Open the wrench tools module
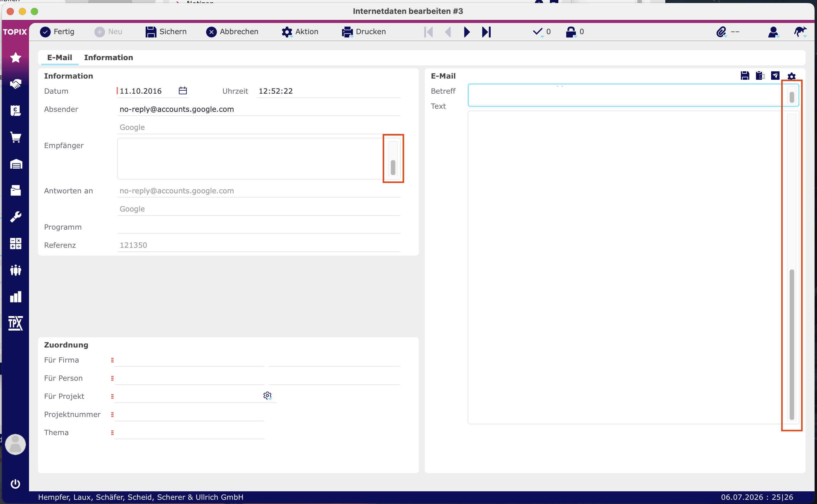The image size is (817, 504). (16, 217)
